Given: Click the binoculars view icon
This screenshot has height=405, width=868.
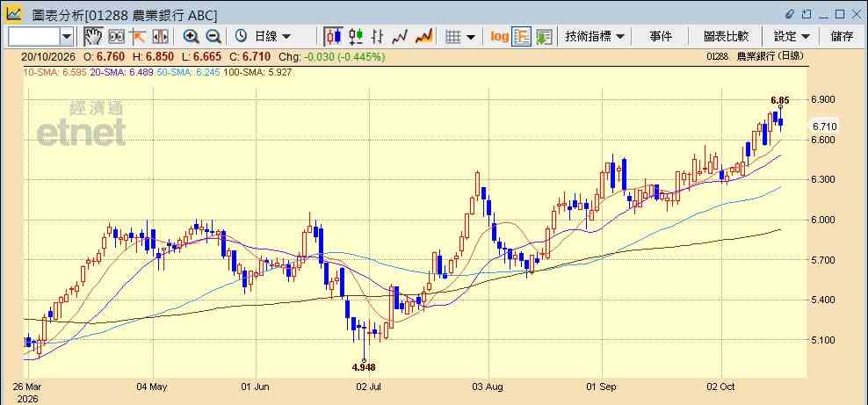Looking at the screenshot, I should [116, 37].
